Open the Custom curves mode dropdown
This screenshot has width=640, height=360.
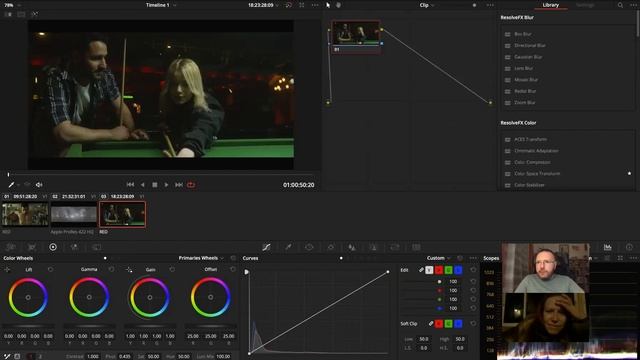tap(438, 258)
